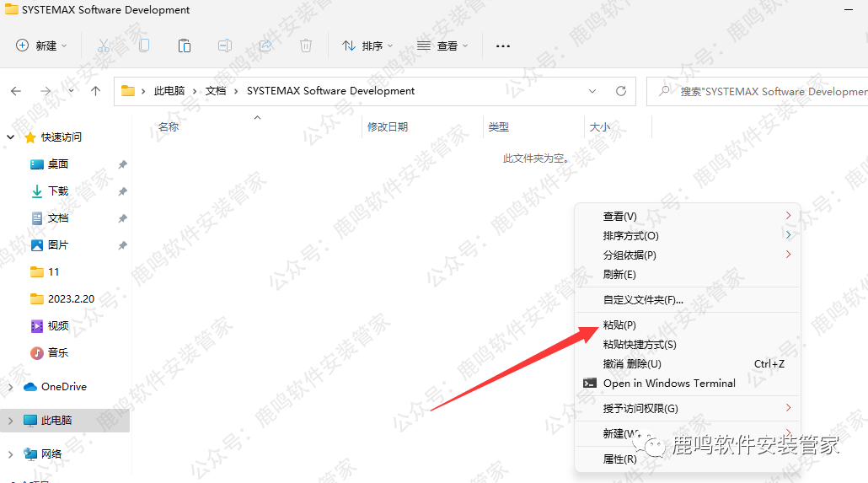Choose 刷新(E) from the context menu

(x=619, y=274)
